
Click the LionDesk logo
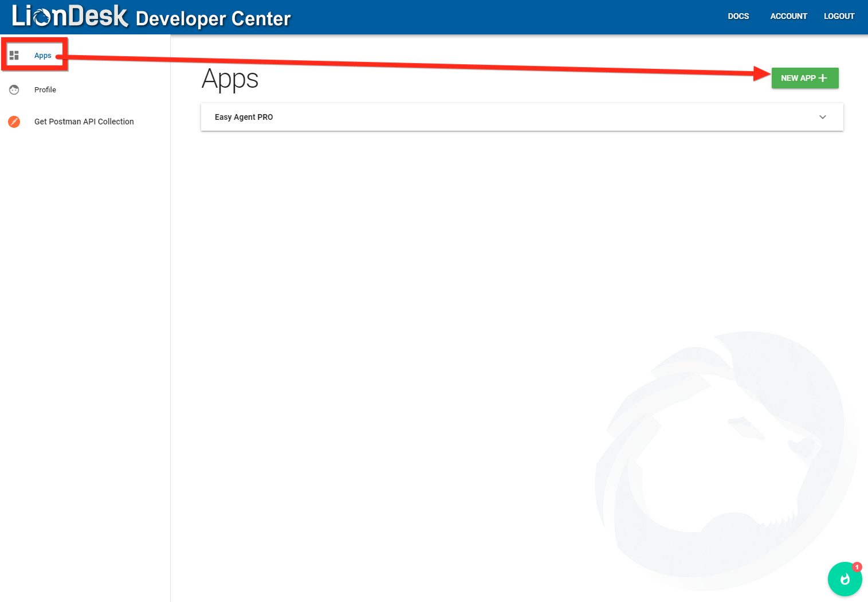tap(70, 15)
